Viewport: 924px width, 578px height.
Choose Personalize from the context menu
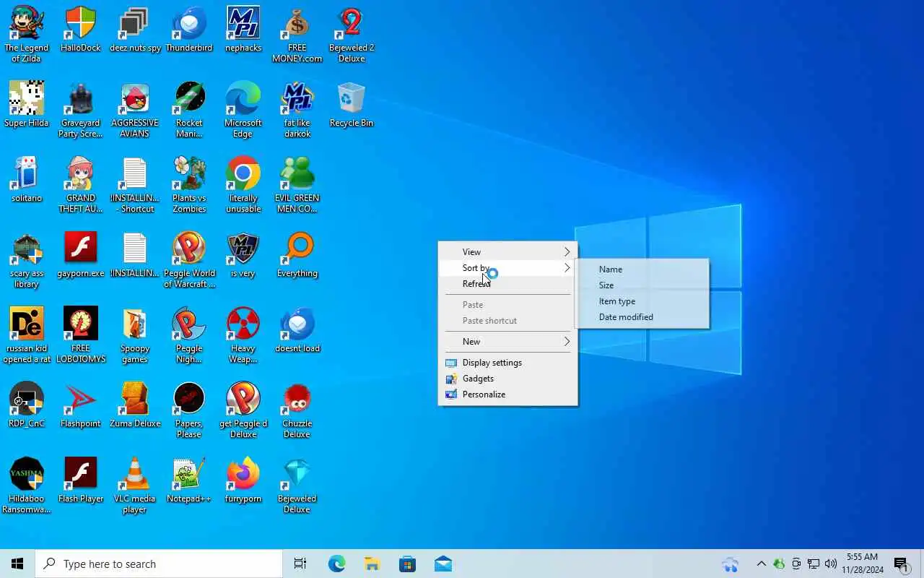(507, 394)
